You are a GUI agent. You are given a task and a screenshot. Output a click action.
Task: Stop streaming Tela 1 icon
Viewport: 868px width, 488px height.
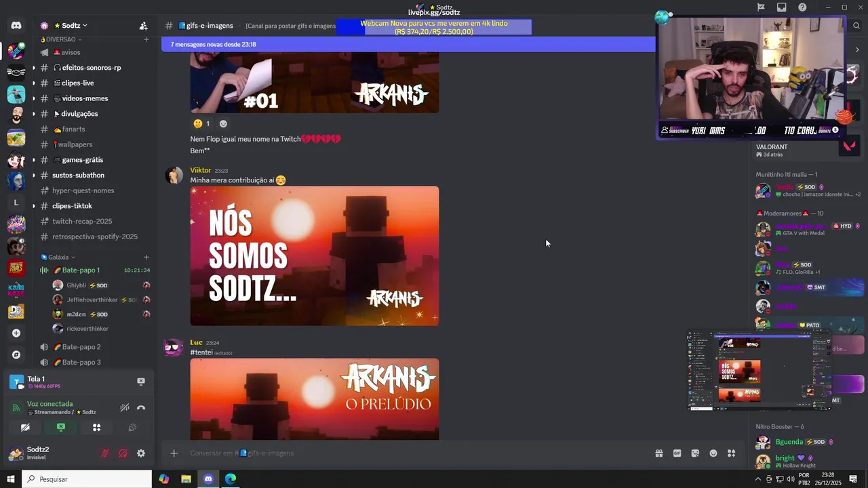[141, 382]
